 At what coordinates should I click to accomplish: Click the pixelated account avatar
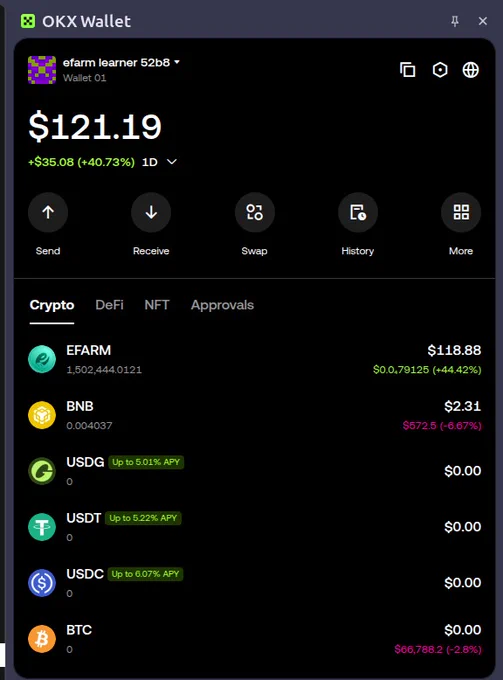[x=42, y=70]
